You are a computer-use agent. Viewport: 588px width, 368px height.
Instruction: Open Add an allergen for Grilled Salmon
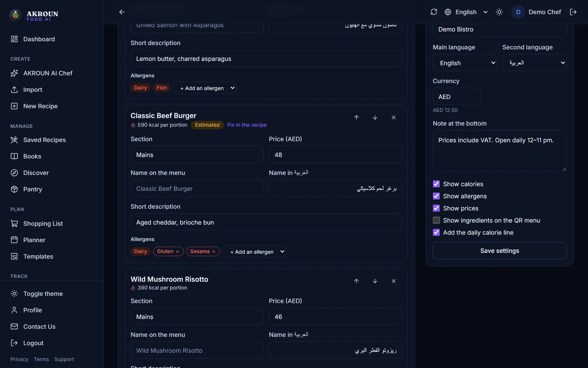(205, 88)
